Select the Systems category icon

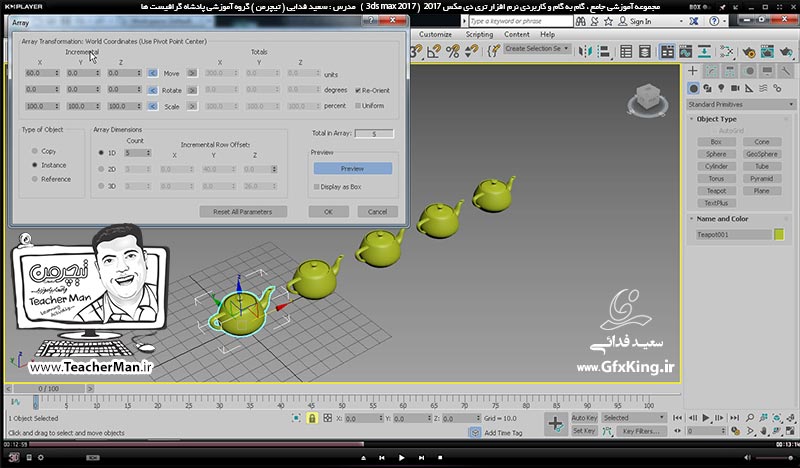pyautogui.click(x=777, y=88)
